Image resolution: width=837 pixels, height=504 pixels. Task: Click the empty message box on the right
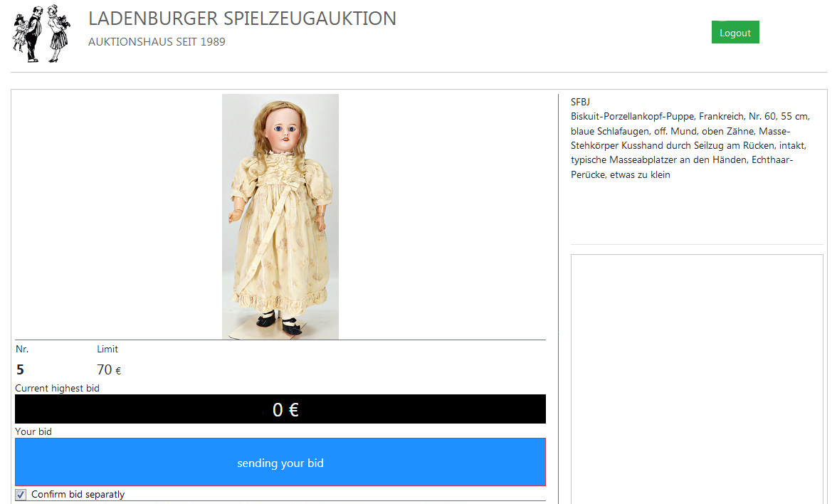(x=697, y=379)
